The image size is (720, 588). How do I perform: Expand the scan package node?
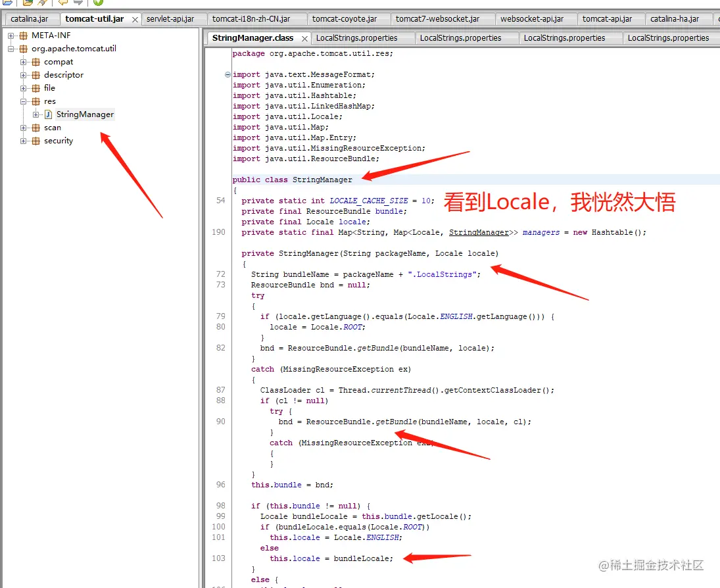(x=24, y=128)
